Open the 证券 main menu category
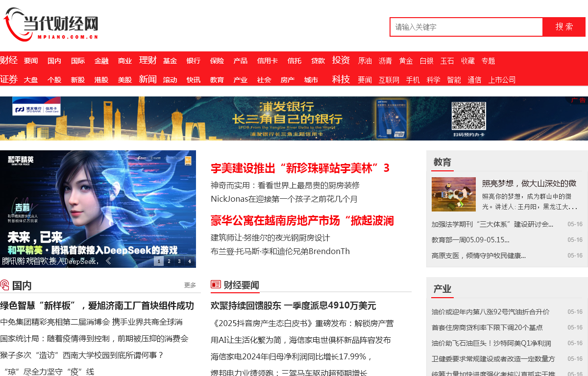 point(9,79)
